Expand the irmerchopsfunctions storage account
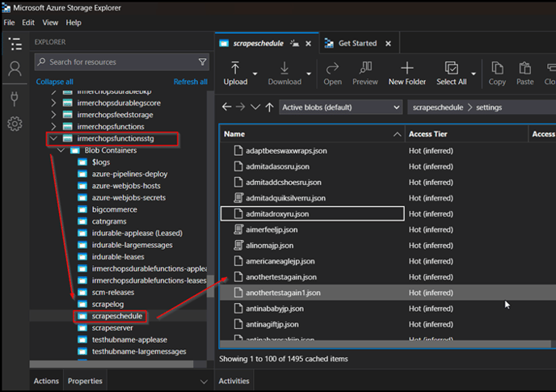The height and width of the screenshot is (392, 556). pyautogui.click(x=53, y=126)
